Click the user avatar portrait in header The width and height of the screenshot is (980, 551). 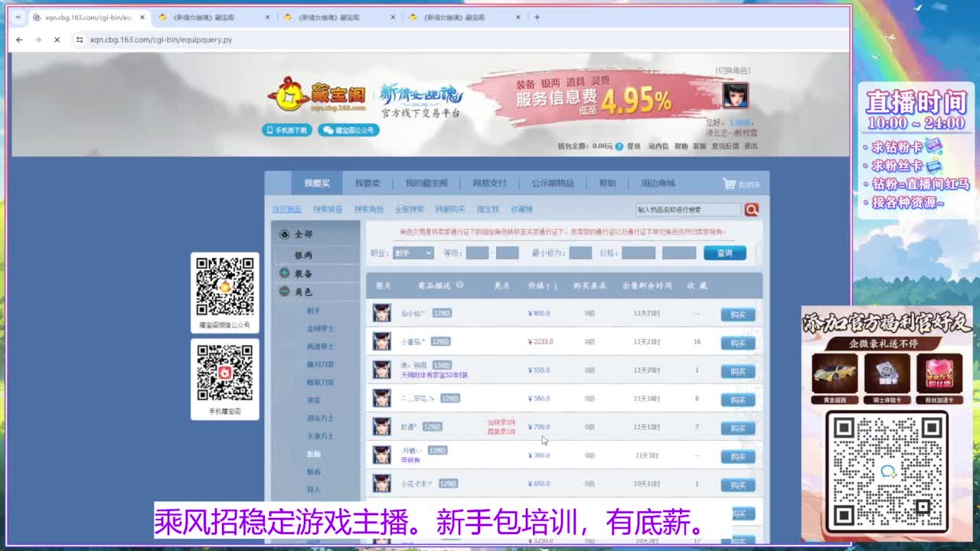point(735,95)
